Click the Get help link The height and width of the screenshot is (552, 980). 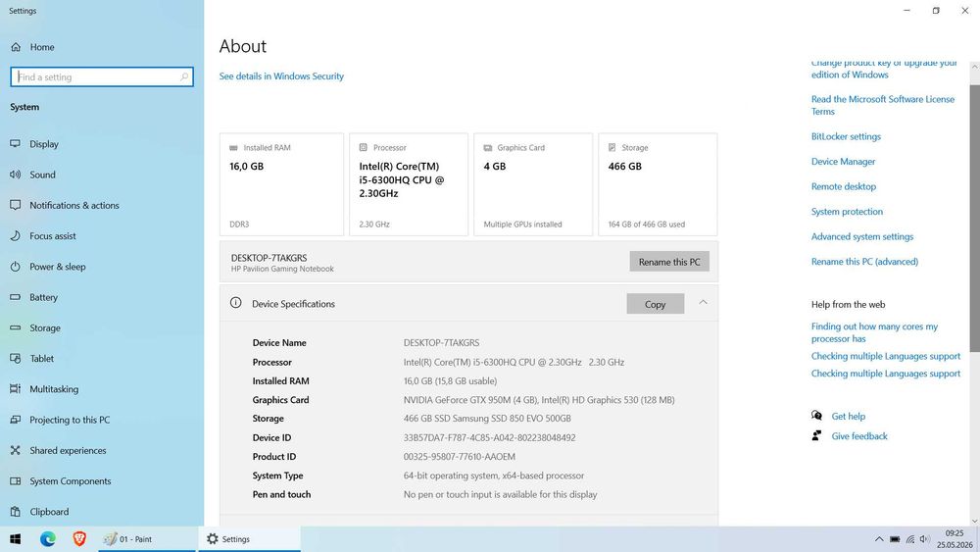(x=848, y=416)
